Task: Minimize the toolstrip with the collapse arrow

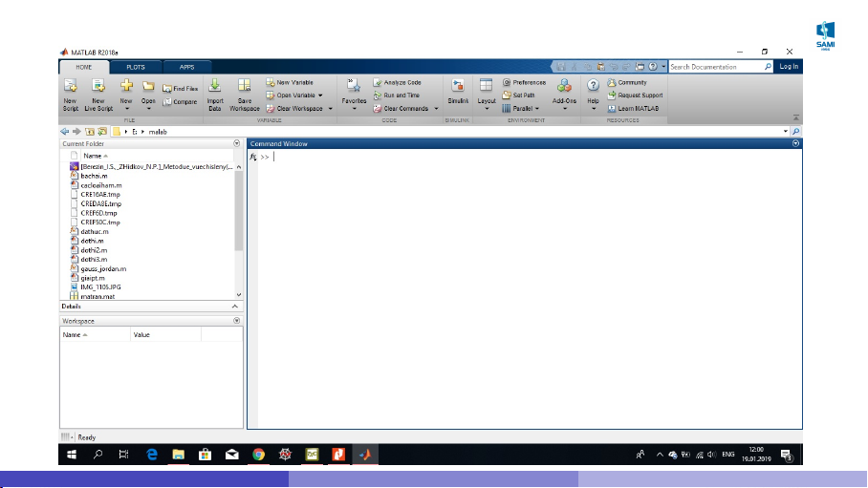Action: pyautogui.click(x=796, y=117)
